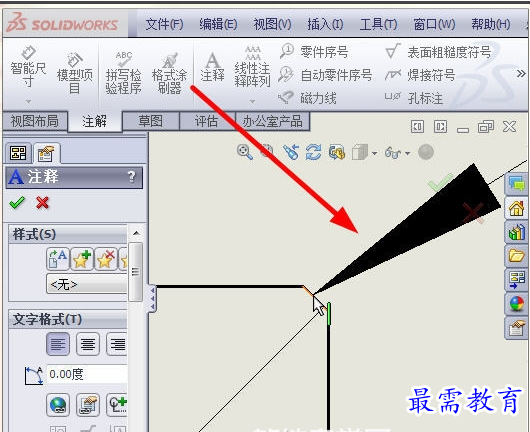Open the Insert menu
Image resolution: width=530 pixels, height=432 pixels.
[325, 24]
